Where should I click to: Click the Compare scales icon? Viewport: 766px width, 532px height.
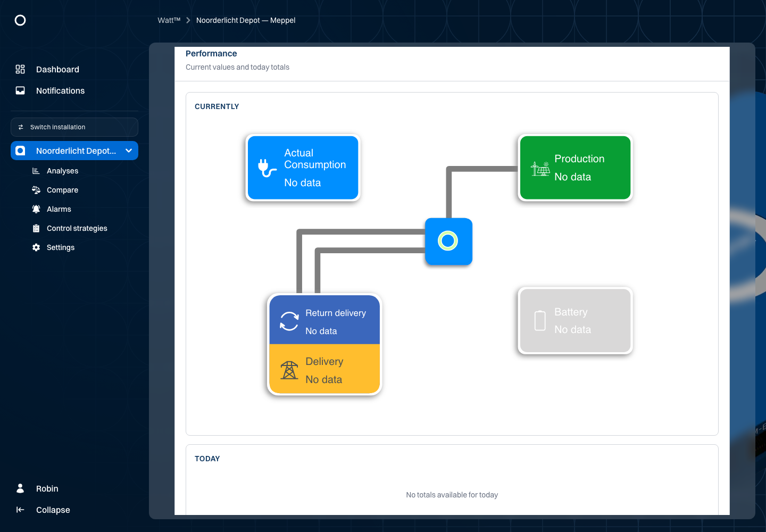tap(36, 190)
